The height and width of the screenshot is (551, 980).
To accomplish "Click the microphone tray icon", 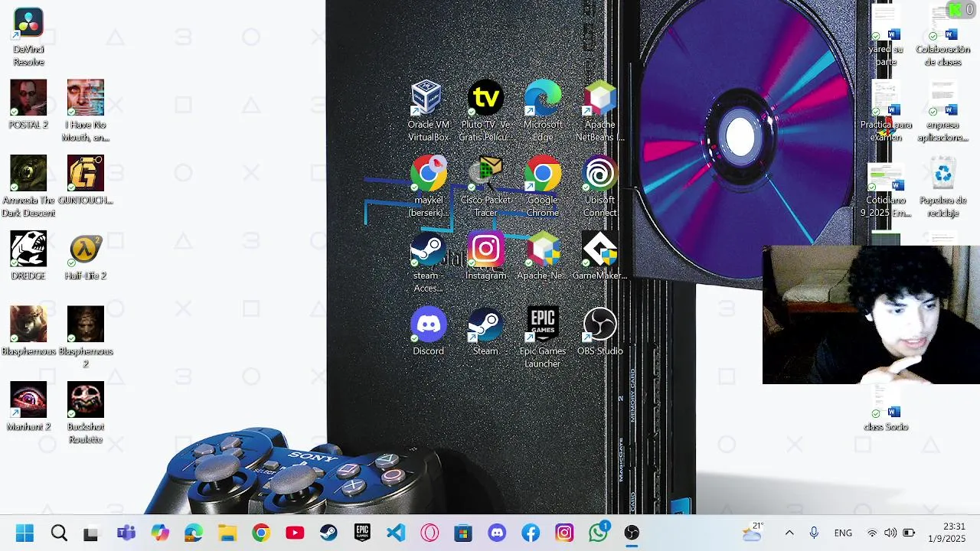I will click(814, 533).
